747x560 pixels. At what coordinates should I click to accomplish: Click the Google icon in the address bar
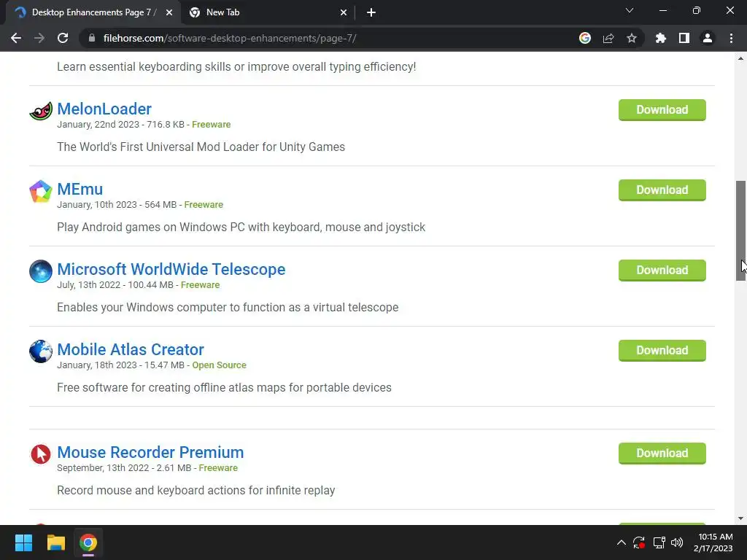coord(585,38)
